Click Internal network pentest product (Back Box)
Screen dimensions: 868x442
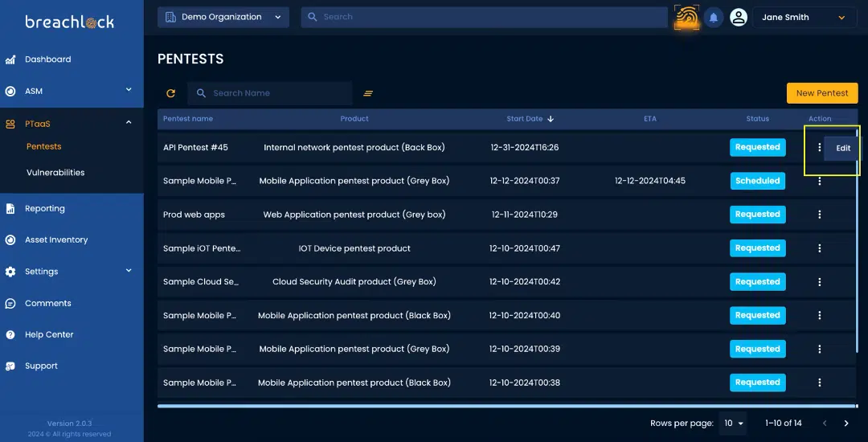(354, 148)
